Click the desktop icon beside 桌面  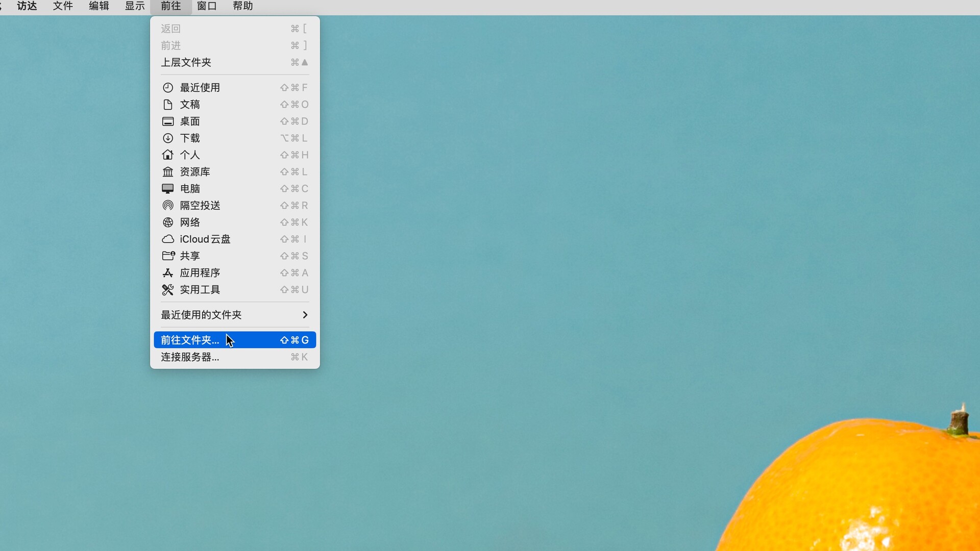click(168, 121)
